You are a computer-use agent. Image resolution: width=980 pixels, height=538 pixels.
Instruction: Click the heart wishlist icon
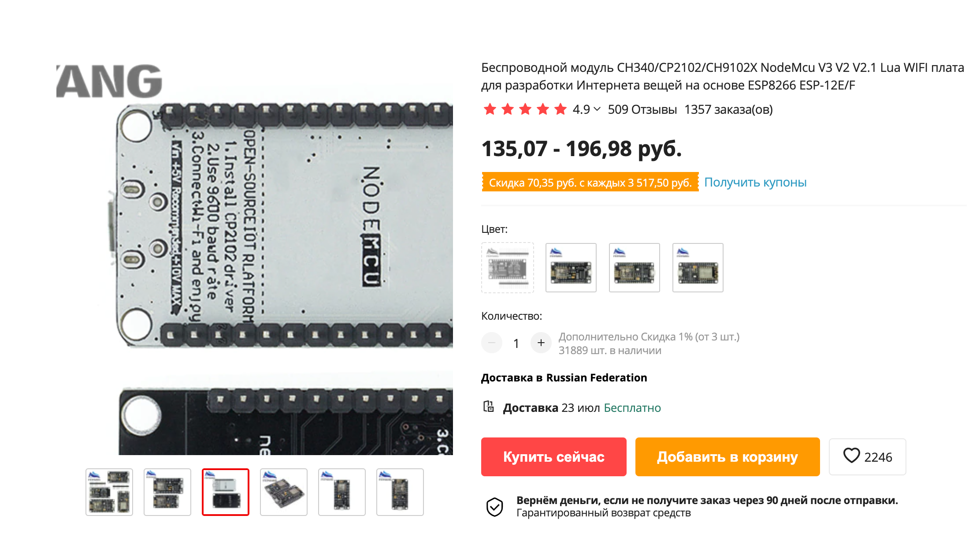coord(851,456)
